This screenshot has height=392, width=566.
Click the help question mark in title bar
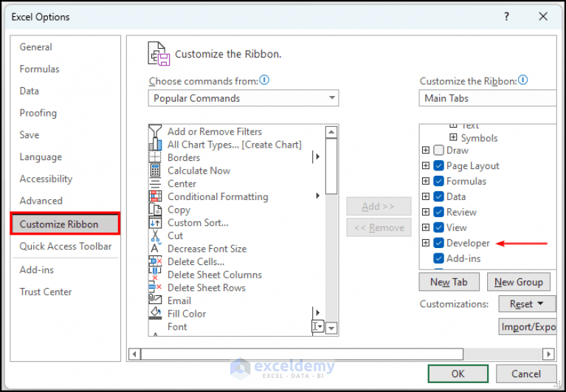pos(507,16)
